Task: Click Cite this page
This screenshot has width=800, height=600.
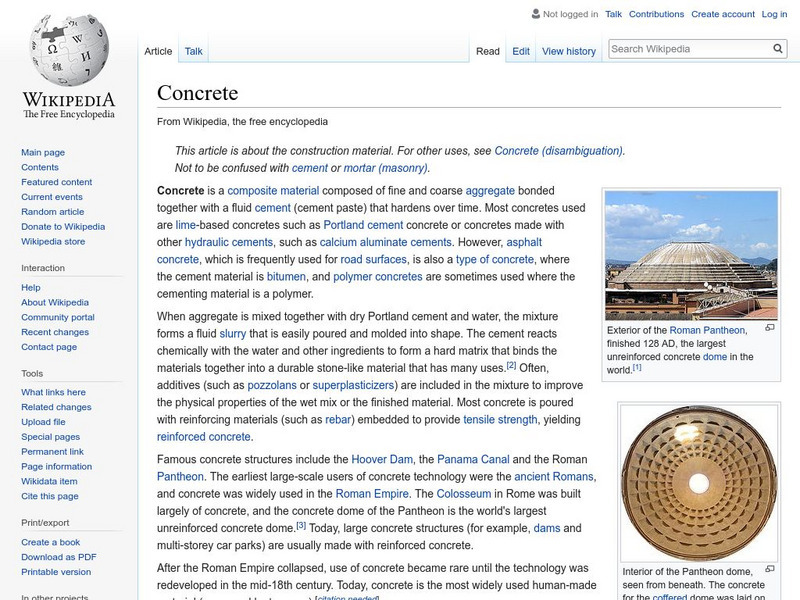Action: (x=49, y=496)
